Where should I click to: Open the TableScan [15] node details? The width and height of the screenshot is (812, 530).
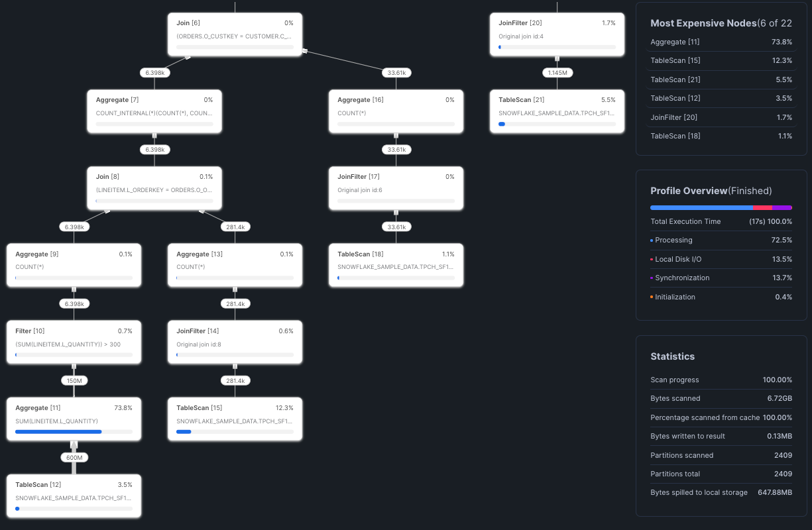pos(235,419)
